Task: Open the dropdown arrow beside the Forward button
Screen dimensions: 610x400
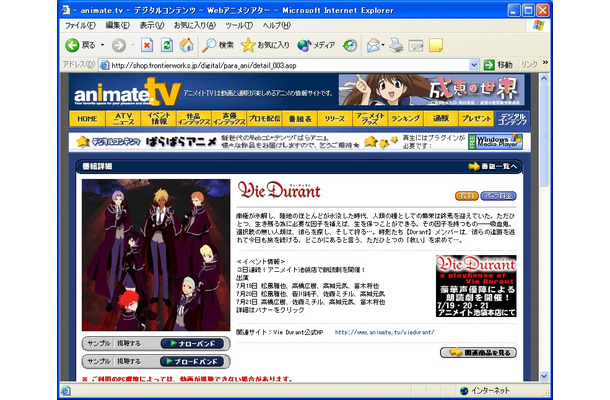Action: coord(132,46)
